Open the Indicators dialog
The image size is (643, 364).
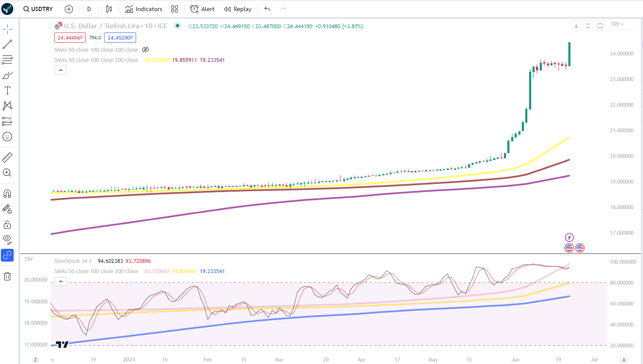tap(144, 9)
